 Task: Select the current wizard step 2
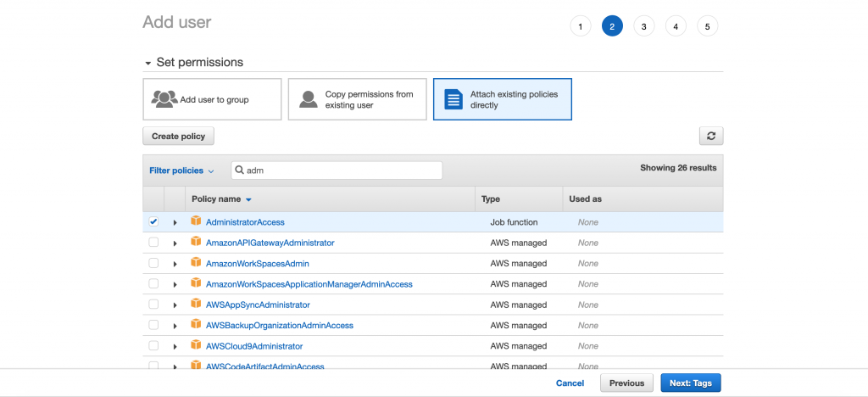click(x=612, y=26)
